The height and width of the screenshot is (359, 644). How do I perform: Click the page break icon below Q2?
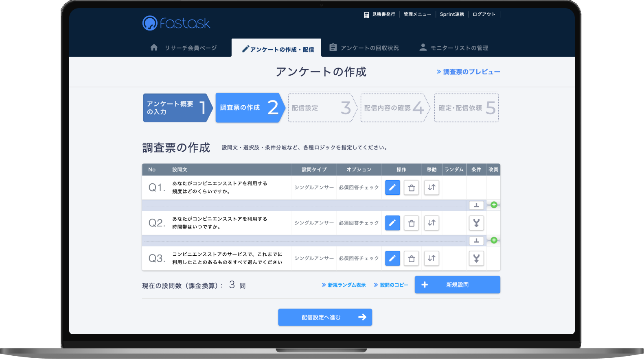pyautogui.click(x=476, y=241)
